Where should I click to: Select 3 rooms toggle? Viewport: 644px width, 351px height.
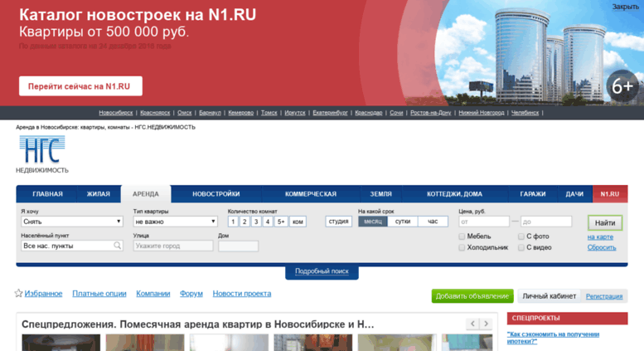256,222
